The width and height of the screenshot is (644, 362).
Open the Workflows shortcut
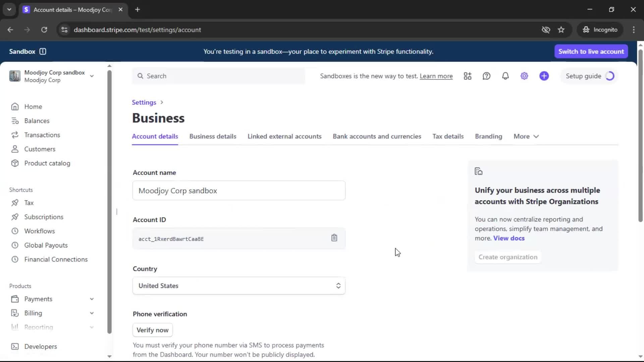point(39,231)
